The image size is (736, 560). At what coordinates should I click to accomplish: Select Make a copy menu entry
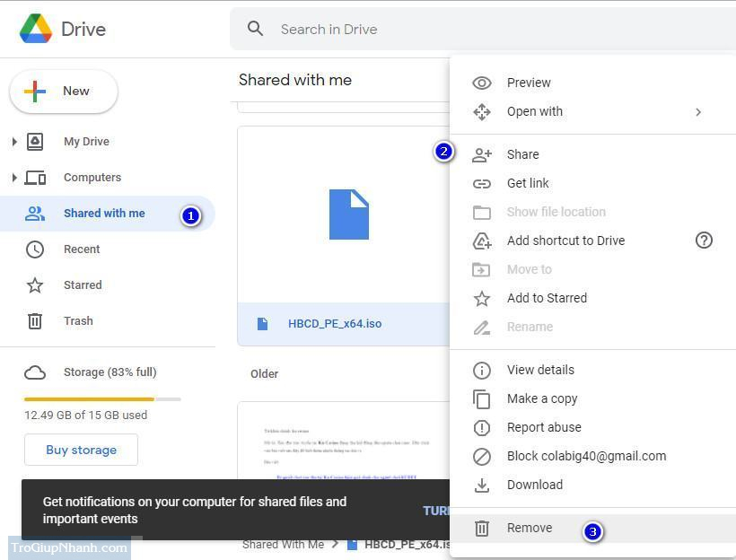pyautogui.click(x=541, y=398)
